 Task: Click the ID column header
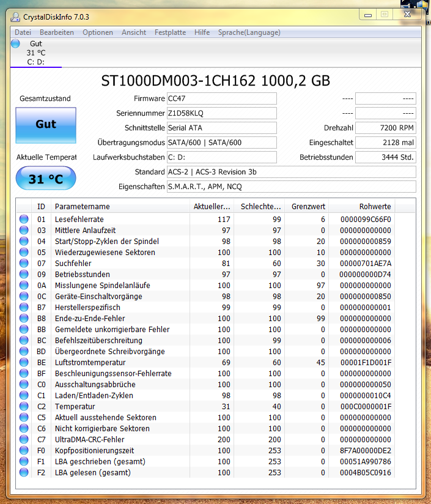click(41, 206)
